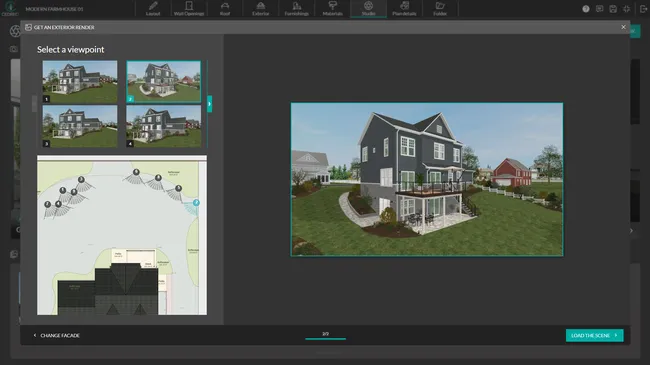Switch to the Materials step
Image resolution: width=650 pixels, height=365 pixels.
[x=332, y=9]
